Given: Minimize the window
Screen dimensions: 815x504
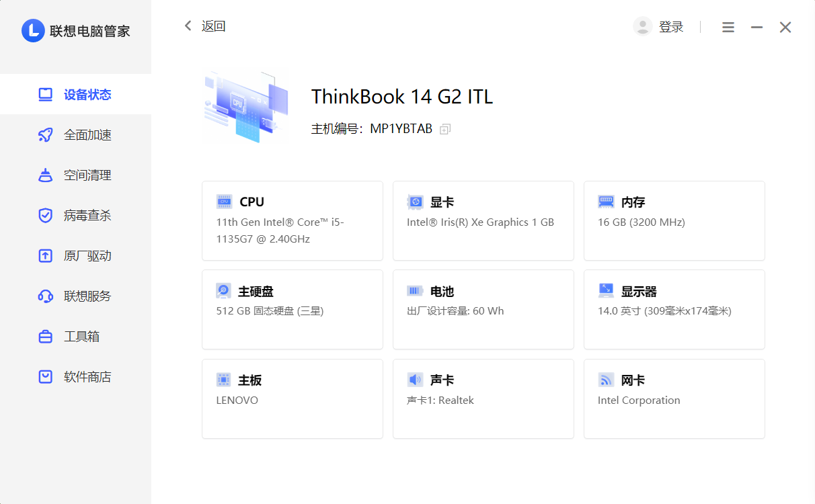Looking at the screenshot, I should [x=756, y=28].
